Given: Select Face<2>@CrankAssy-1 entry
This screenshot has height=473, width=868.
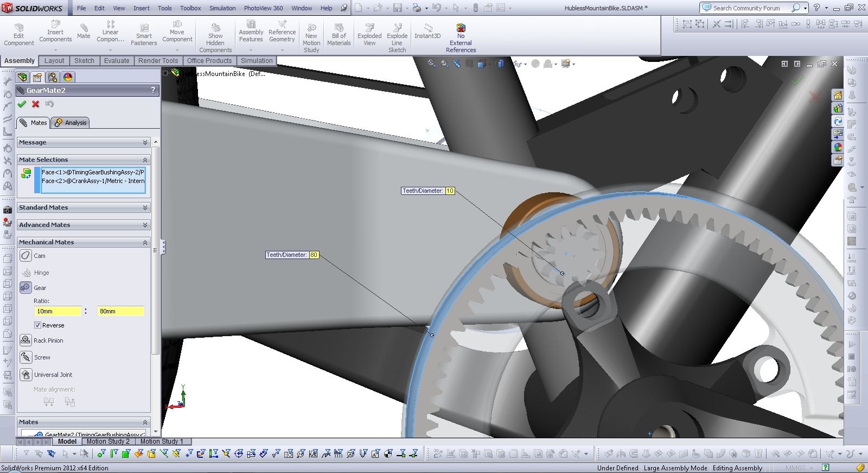Looking at the screenshot, I should pyautogui.click(x=93, y=181).
